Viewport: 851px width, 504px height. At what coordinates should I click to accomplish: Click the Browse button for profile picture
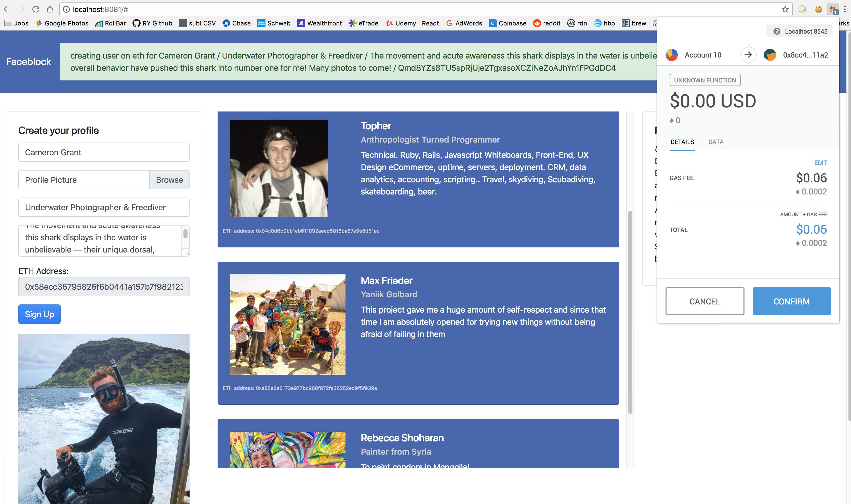click(169, 179)
